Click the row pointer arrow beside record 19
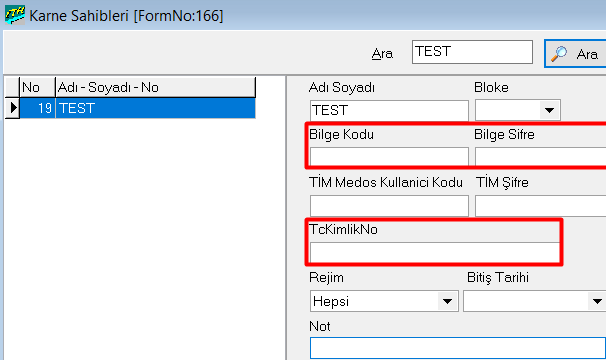Screen dimensions: 606x360 click(x=13, y=108)
